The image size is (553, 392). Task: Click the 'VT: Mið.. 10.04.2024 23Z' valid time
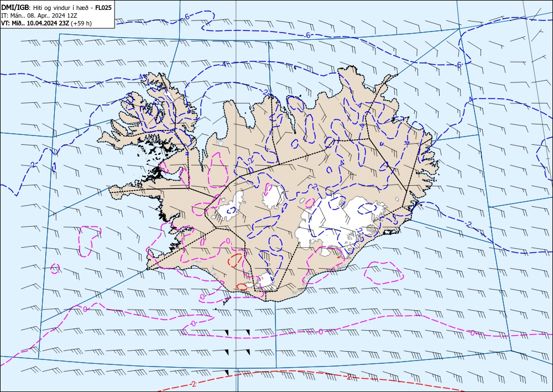(x=35, y=23)
